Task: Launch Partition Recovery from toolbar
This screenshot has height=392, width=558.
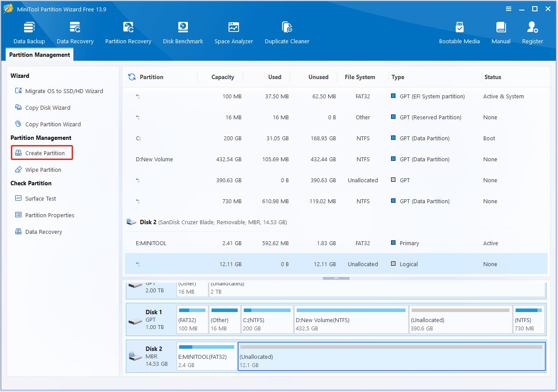Action: tap(128, 33)
